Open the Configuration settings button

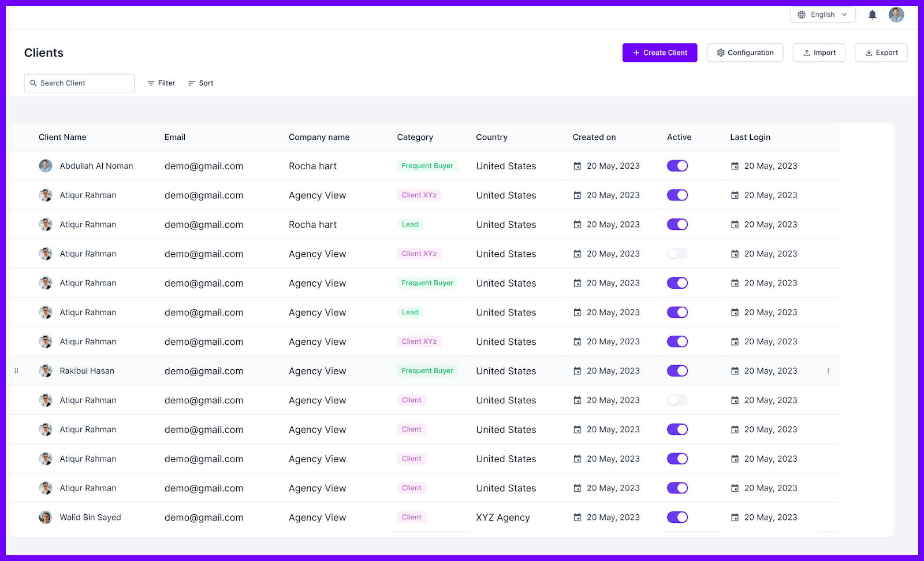[x=744, y=53]
